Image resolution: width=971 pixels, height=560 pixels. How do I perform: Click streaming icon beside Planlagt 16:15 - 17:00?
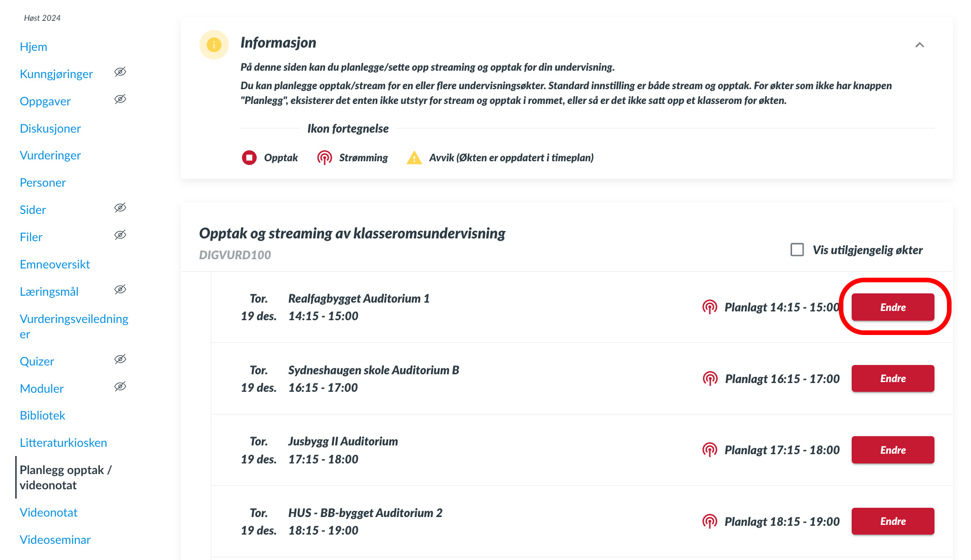[710, 378]
